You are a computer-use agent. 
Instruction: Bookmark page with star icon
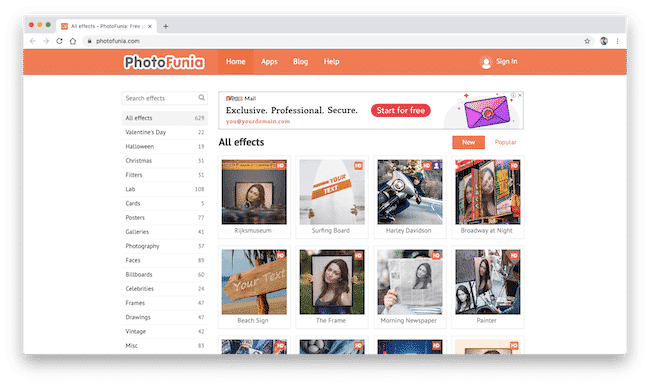coord(587,41)
